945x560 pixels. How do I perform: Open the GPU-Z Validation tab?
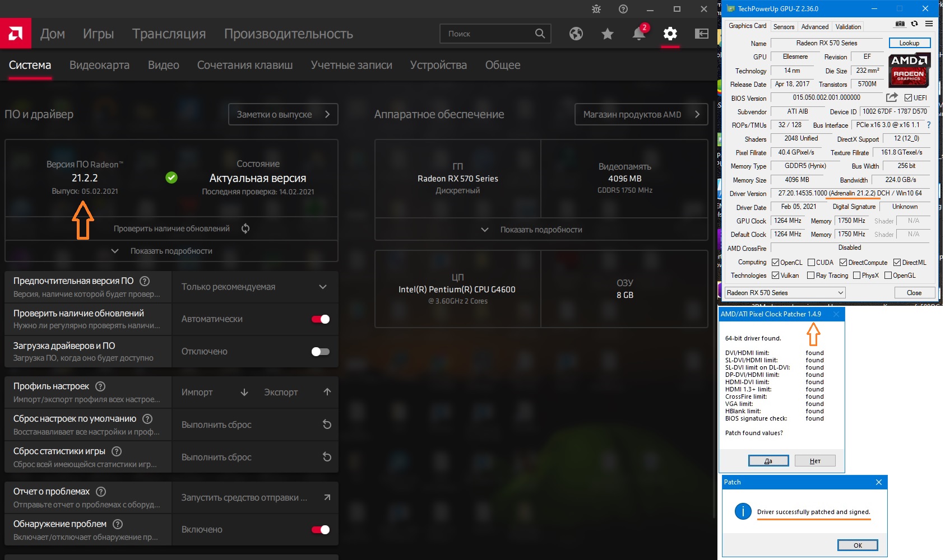tap(848, 27)
